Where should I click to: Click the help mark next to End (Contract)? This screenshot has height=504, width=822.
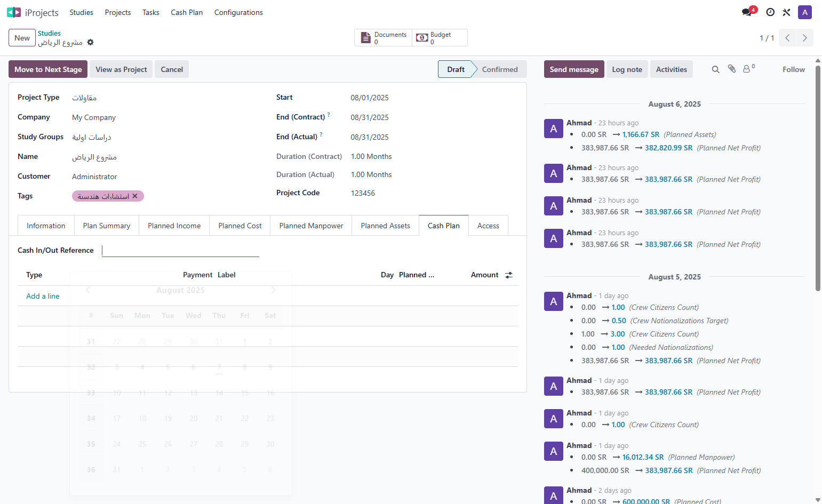point(329,115)
